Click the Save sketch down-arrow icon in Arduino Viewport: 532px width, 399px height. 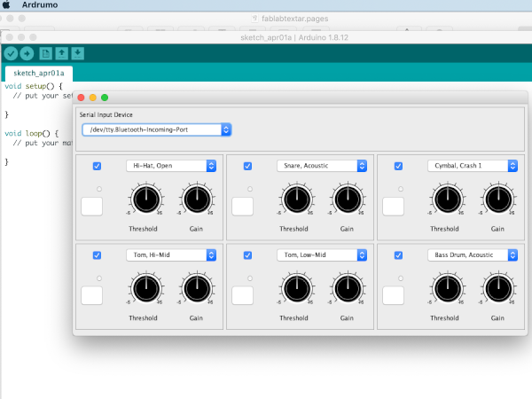point(78,53)
